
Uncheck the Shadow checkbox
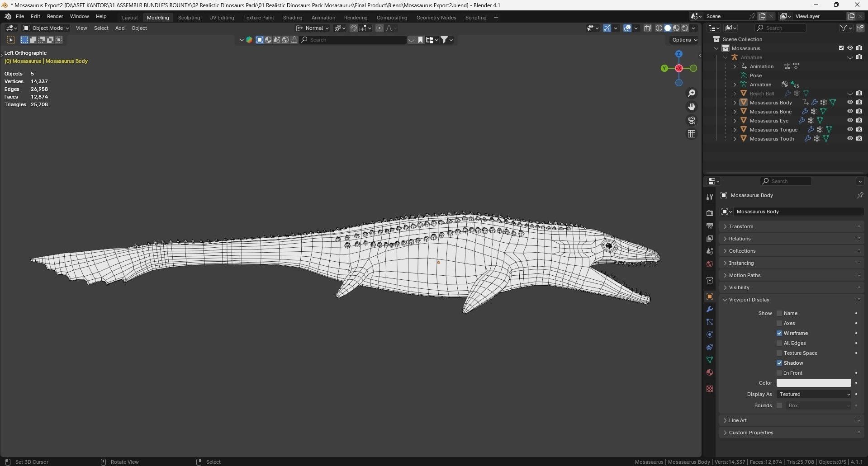coord(779,363)
